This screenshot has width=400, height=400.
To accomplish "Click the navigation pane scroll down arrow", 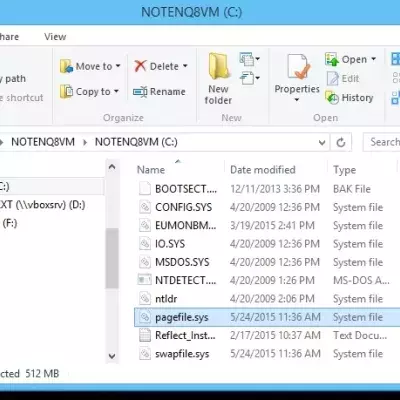I will click(x=112, y=356).
